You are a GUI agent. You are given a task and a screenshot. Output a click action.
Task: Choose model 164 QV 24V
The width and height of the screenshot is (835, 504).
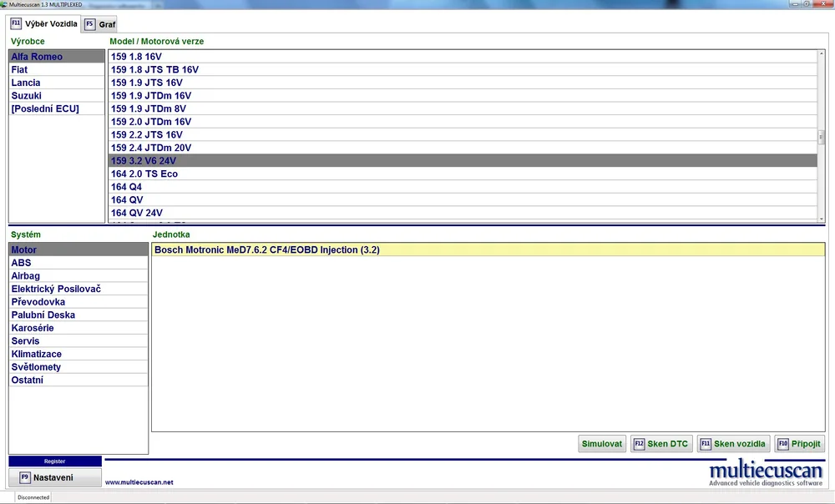pos(463,213)
